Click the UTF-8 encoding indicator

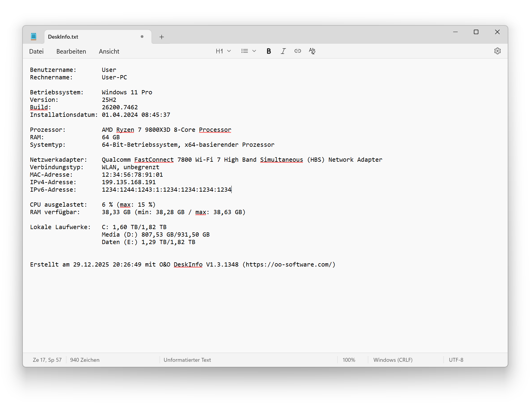(456, 360)
